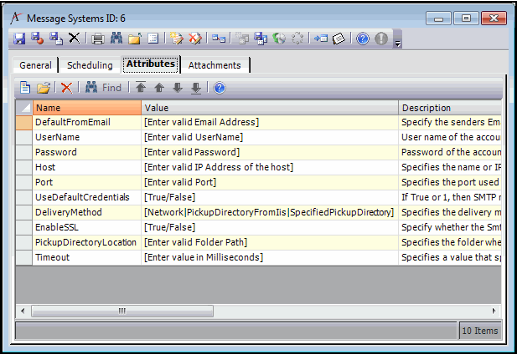The width and height of the screenshot is (517, 364).
Task: Click the green globe icon
Action: tap(279, 39)
